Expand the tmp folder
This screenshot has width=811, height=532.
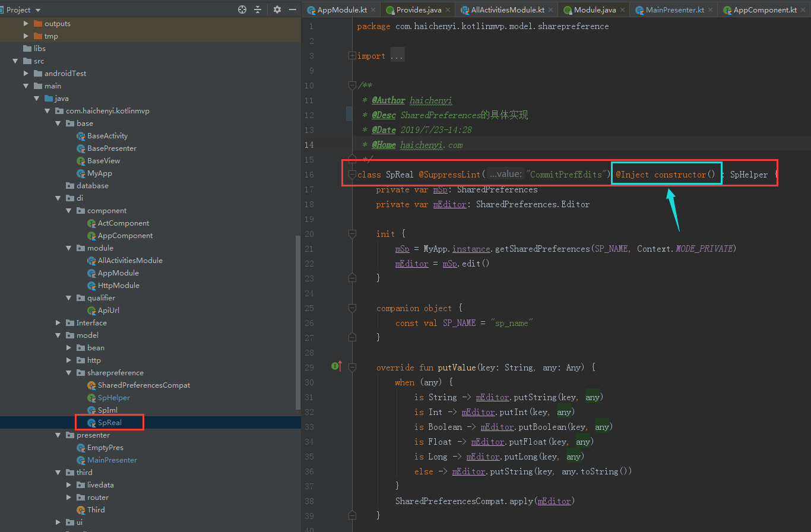click(x=26, y=36)
